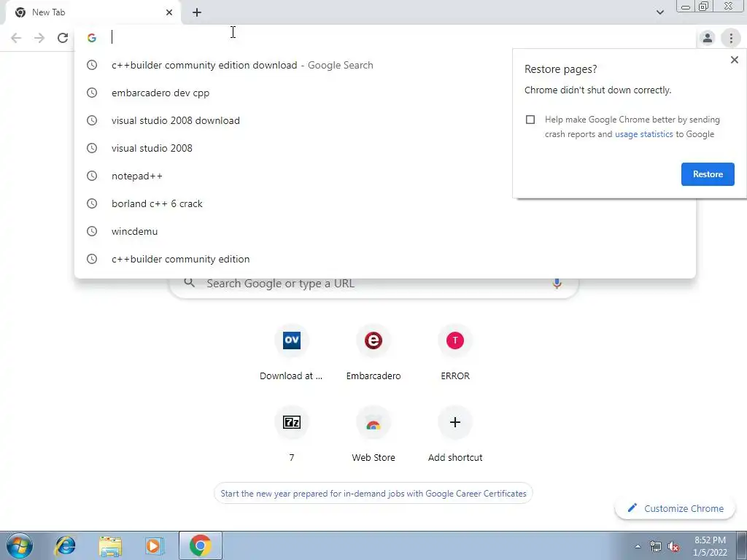Select suggestion visual studio 2008 download
Screen dimensions: 747x560
tap(385, 120)
